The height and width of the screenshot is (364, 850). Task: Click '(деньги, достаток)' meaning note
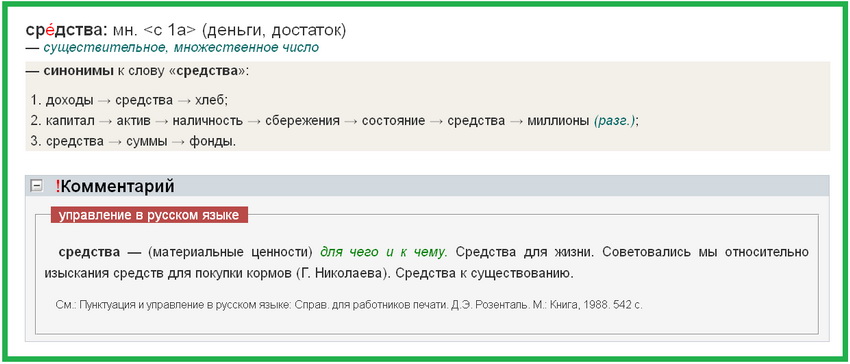(275, 30)
